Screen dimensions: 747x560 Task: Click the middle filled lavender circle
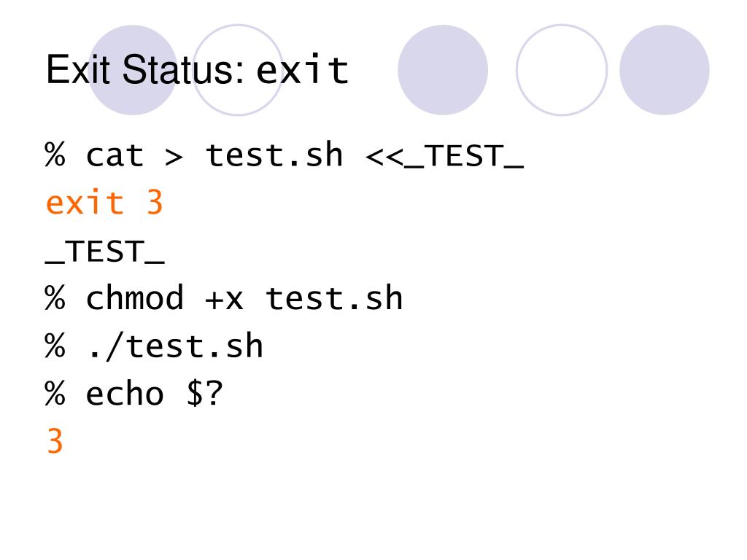(443, 70)
